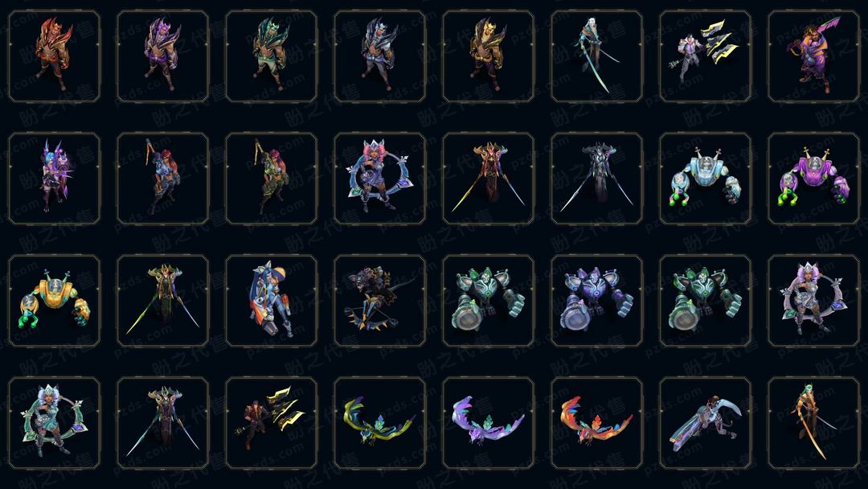This screenshot has height=489, width=868.
Task: Choose the yellow robot skin
Action: point(55,301)
